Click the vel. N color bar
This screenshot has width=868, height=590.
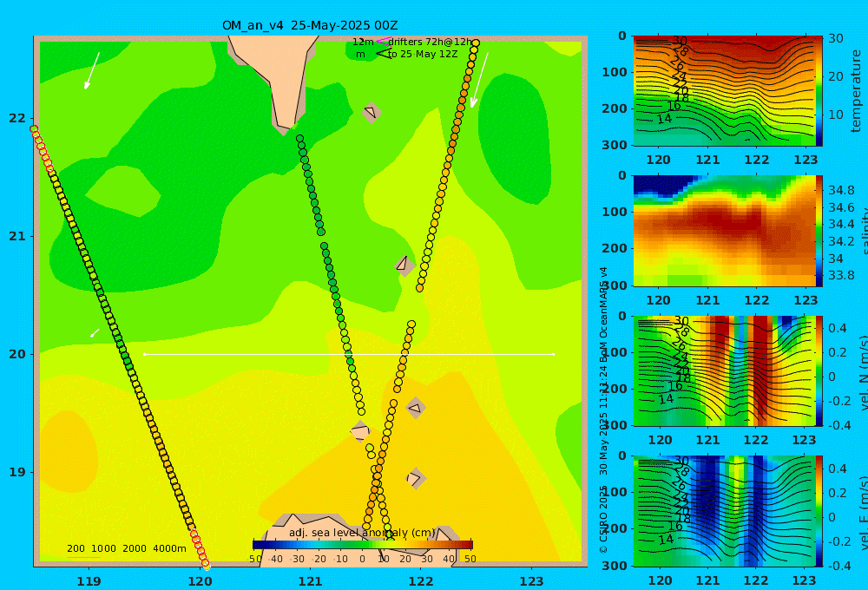(819, 370)
